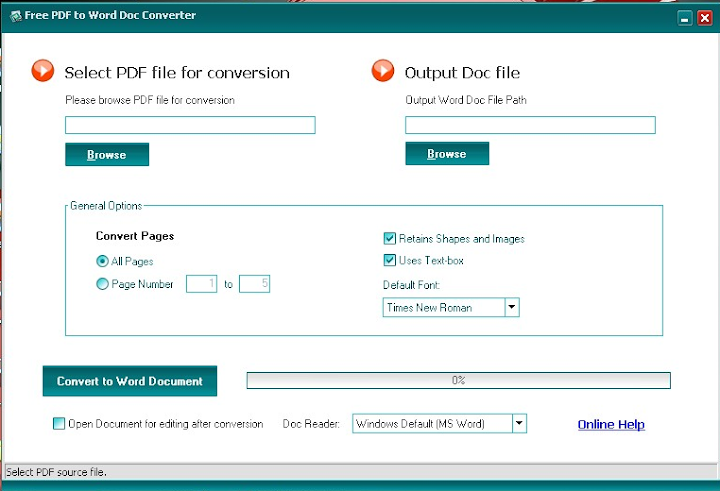Click the 'Doc Reader:' label
This screenshot has width=720, height=491.
pyautogui.click(x=311, y=424)
